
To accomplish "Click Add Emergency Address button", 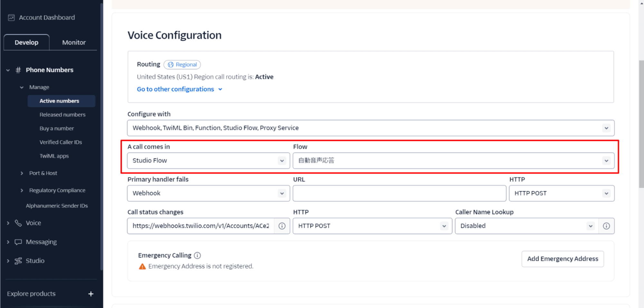I will click(563, 259).
